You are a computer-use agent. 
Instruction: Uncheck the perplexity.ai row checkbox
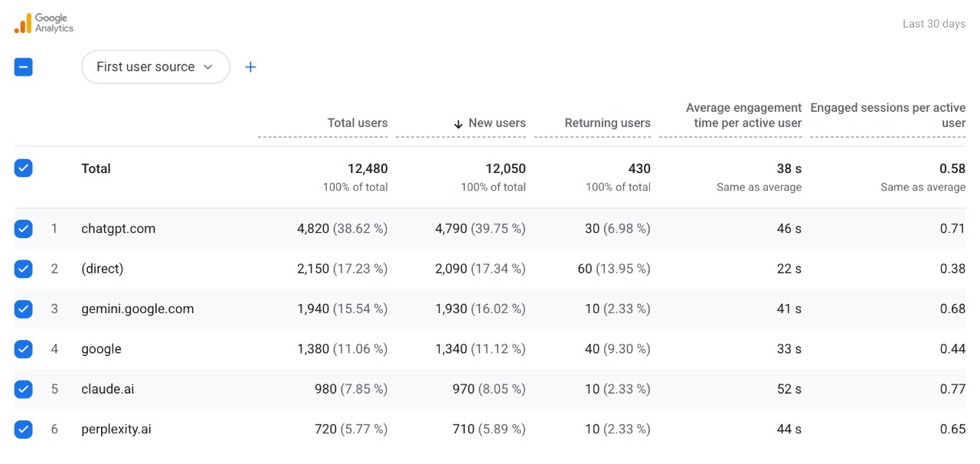click(x=24, y=429)
